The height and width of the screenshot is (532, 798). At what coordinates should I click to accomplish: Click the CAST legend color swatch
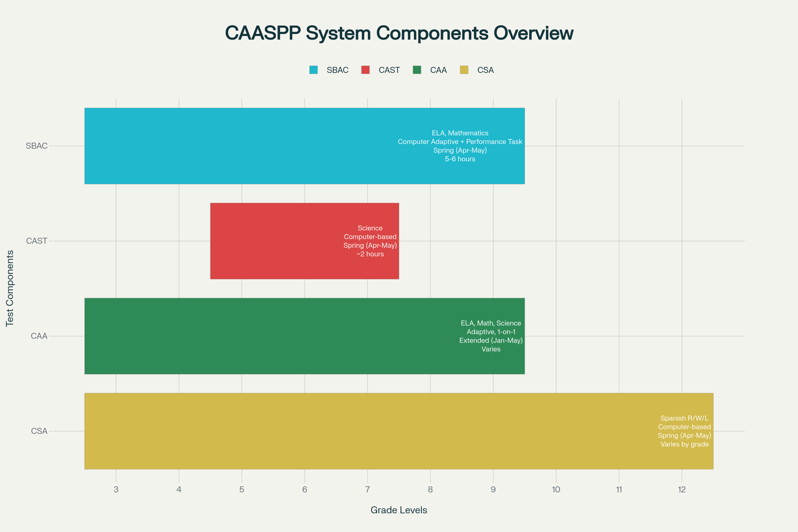[x=366, y=70]
